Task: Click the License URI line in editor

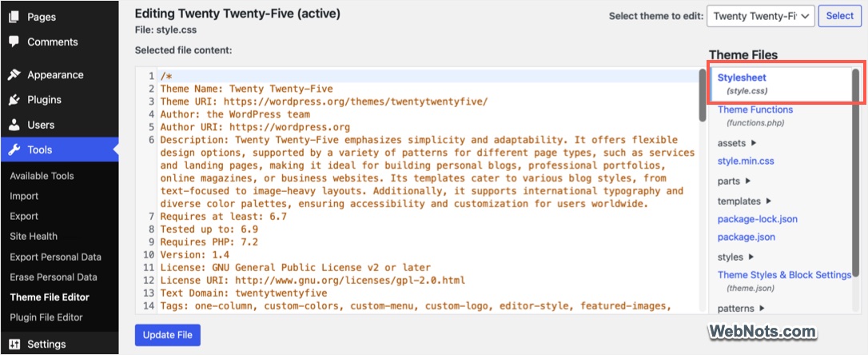Action: 313,280
